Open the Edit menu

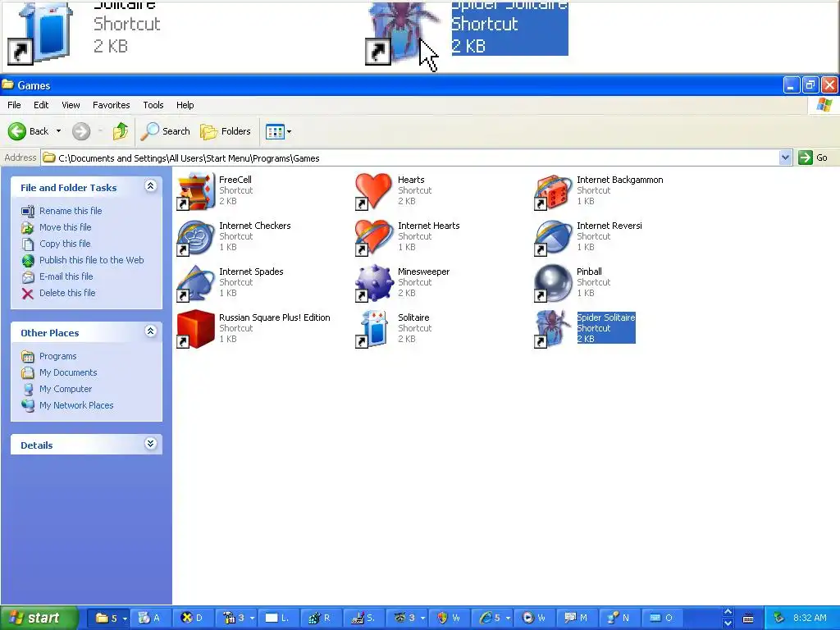41,105
